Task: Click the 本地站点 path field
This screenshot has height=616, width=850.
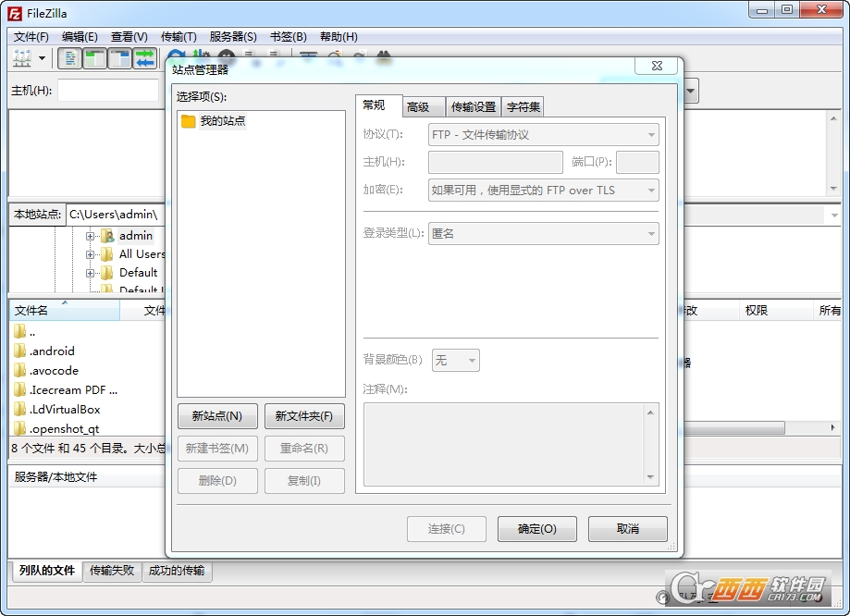Action: click(x=116, y=215)
